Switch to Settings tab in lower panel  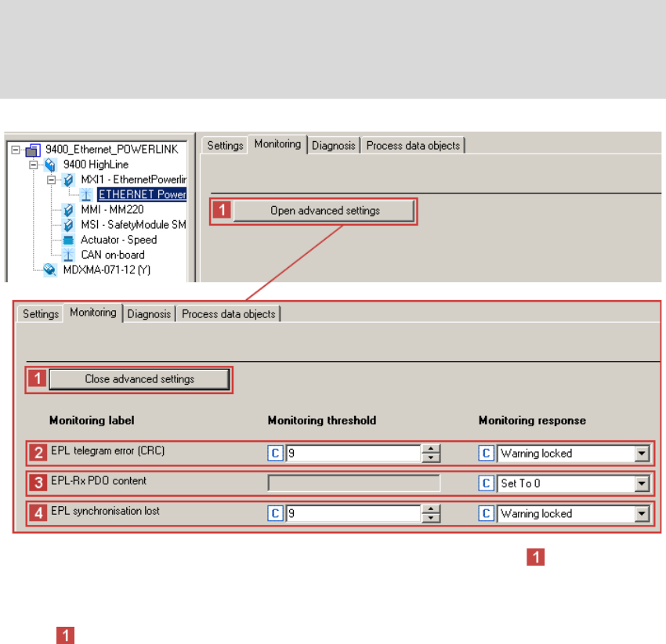[41, 314]
